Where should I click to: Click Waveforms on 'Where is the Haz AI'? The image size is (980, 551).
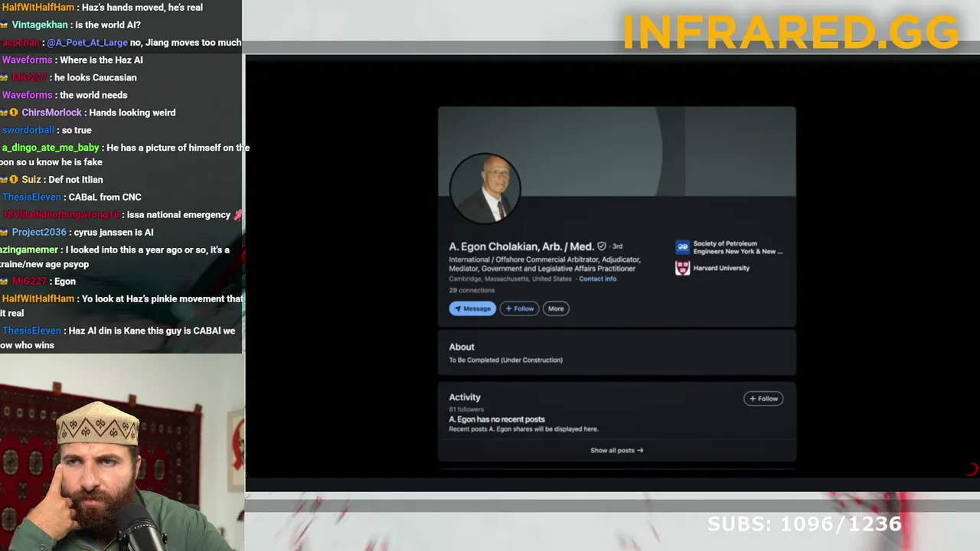(27, 60)
